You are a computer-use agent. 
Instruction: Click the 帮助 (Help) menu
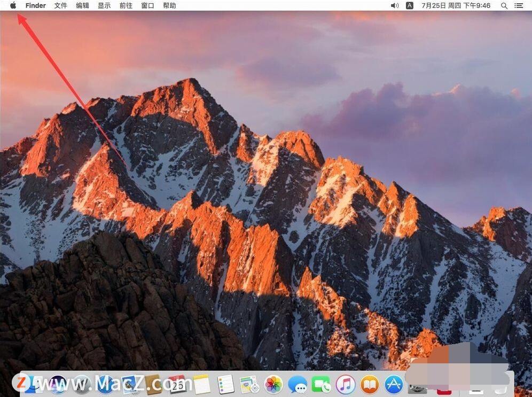169,5
